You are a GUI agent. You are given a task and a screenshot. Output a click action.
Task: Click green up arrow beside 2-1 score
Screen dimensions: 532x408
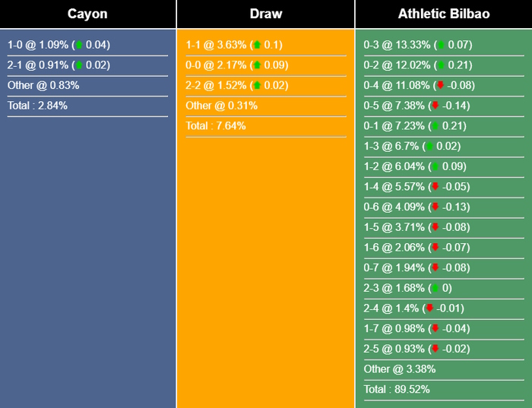[x=80, y=65]
